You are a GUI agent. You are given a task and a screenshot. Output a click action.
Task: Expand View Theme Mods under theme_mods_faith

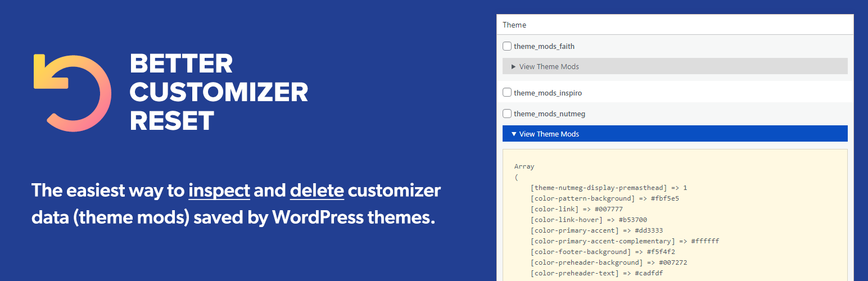pyautogui.click(x=675, y=66)
